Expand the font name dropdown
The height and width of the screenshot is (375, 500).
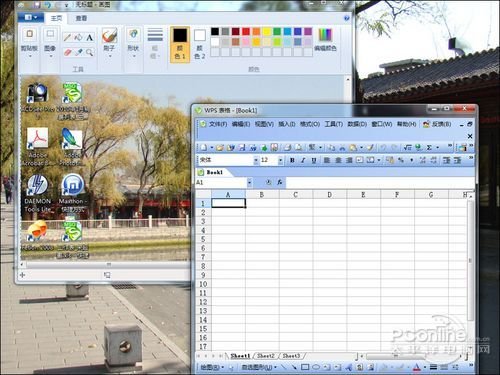pyautogui.click(x=256, y=160)
